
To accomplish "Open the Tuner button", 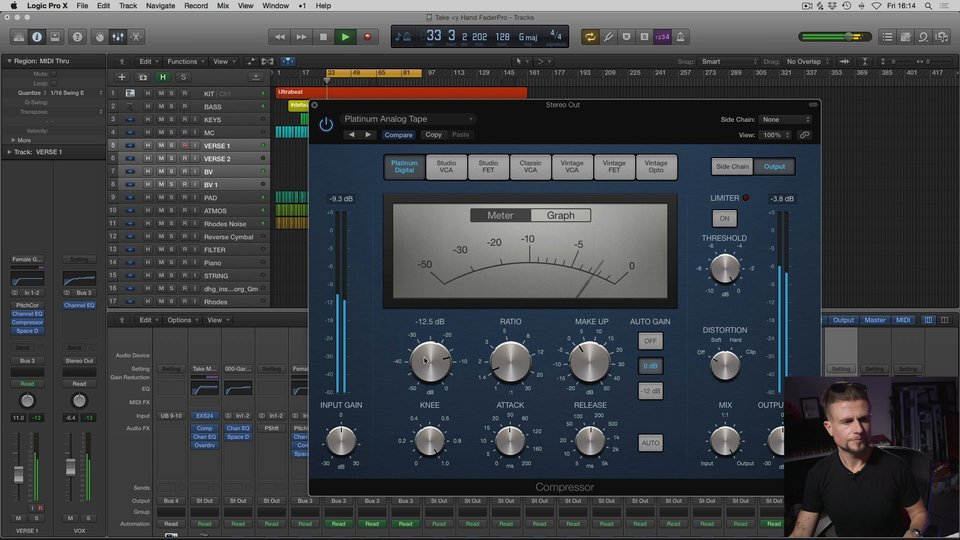I will pyautogui.click(x=608, y=37).
